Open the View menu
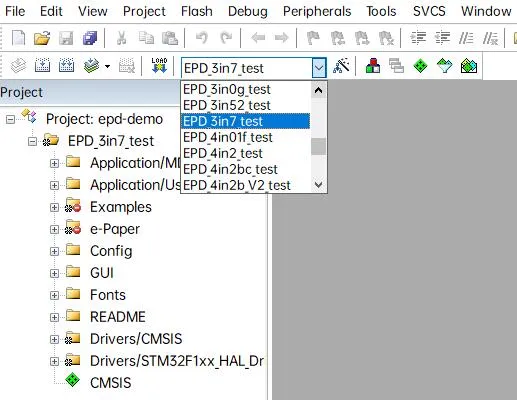The image size is (517, 400). [93, 11]
